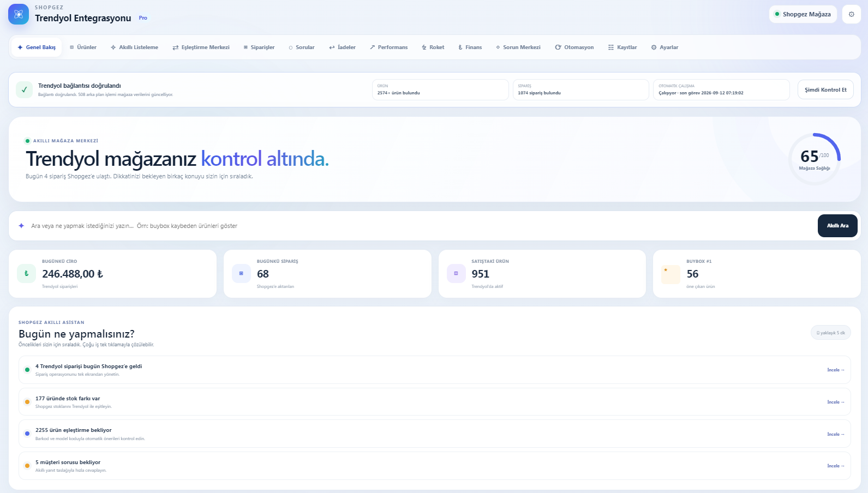The image size is (868, 493).
Task: Switch to the Ürünler tab
Action: click(83, 47)
